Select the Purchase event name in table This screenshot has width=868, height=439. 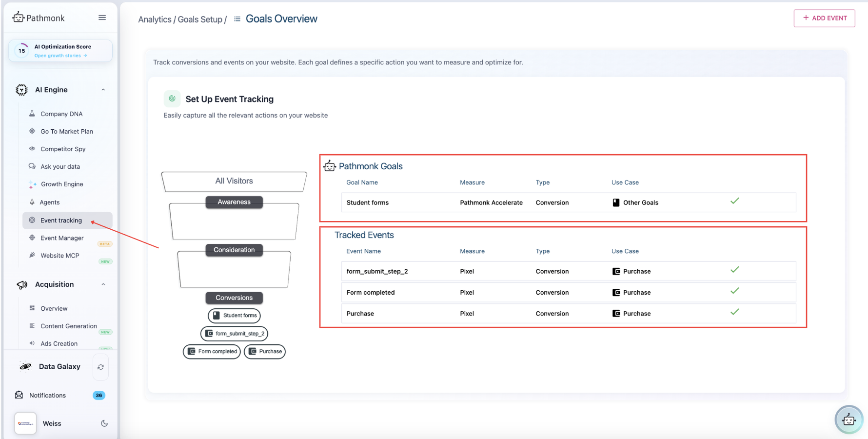tap(360, 313)
